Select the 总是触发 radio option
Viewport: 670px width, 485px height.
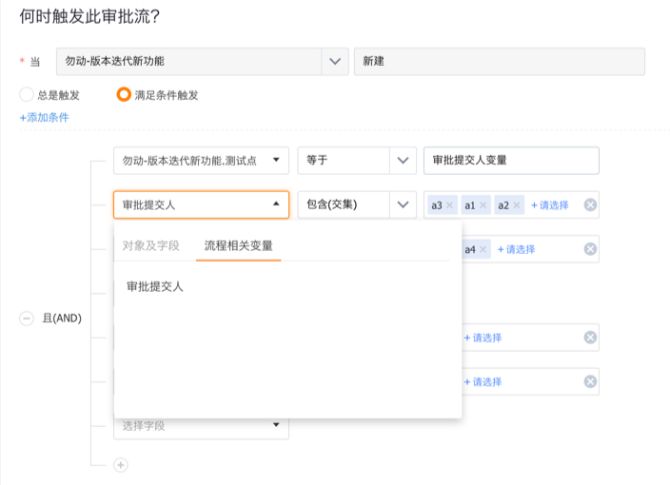27,95
